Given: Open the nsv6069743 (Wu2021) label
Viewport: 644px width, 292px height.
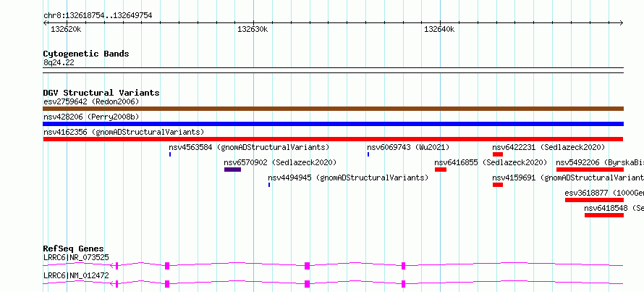Looking at the screenshot, I should click(408, 147).
